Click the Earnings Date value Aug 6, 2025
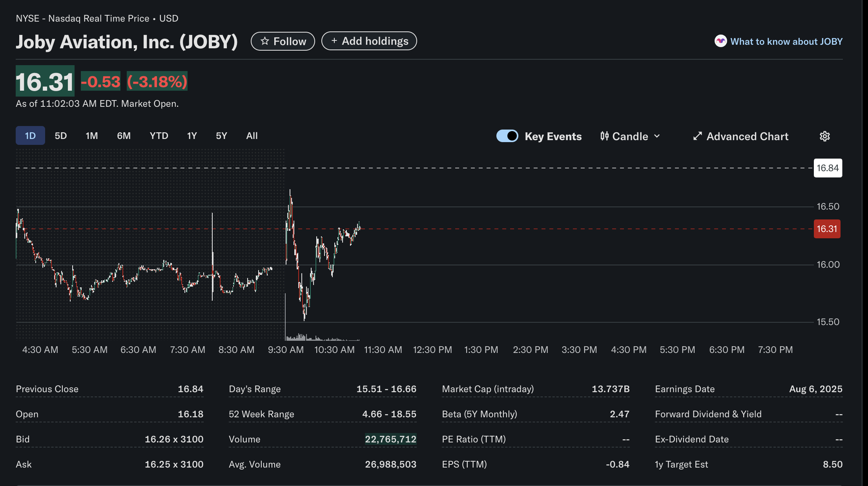Screen dimensions: 868x486 click(x=816, y=389)
